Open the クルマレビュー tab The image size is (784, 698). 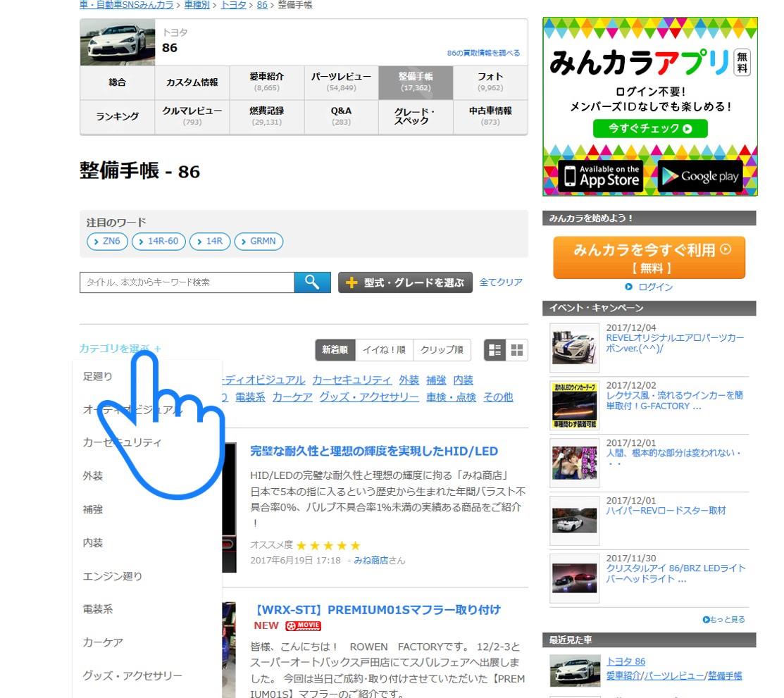tap(192, 116)
